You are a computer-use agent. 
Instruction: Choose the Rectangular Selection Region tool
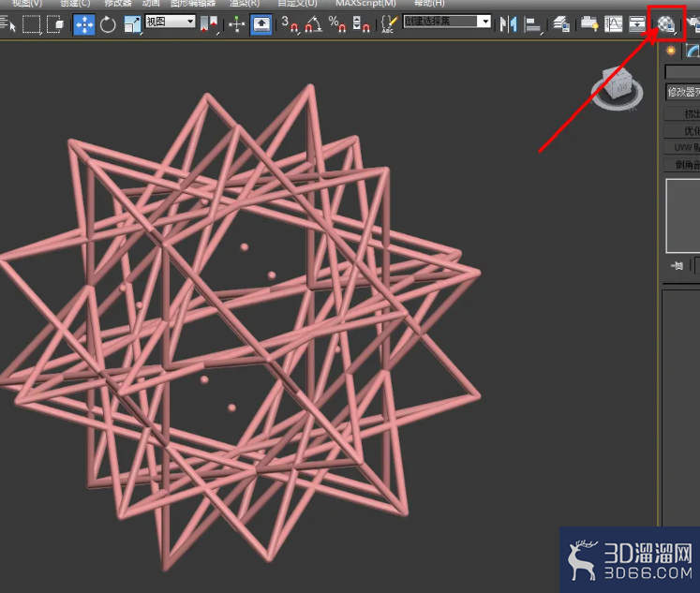[31, 24]
